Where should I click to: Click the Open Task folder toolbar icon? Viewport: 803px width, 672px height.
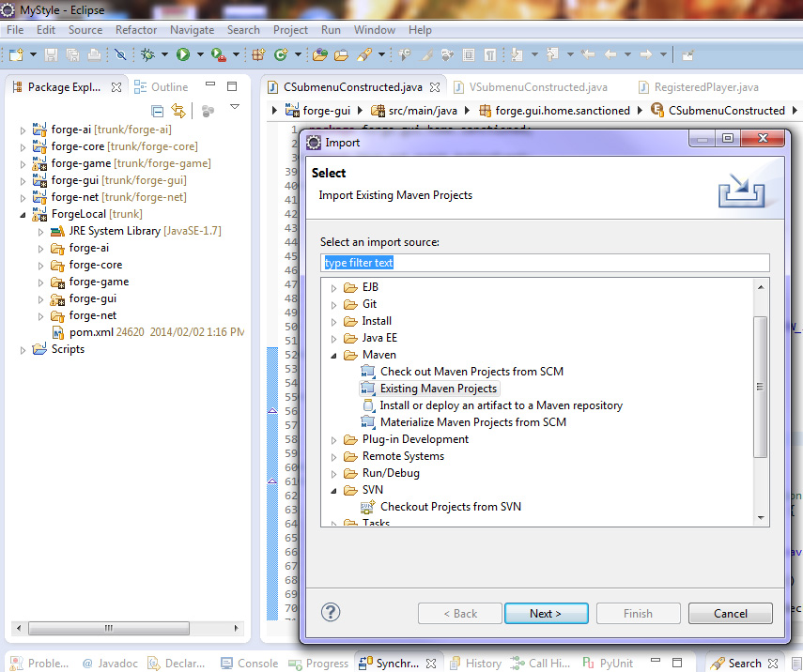coord(341,54)
